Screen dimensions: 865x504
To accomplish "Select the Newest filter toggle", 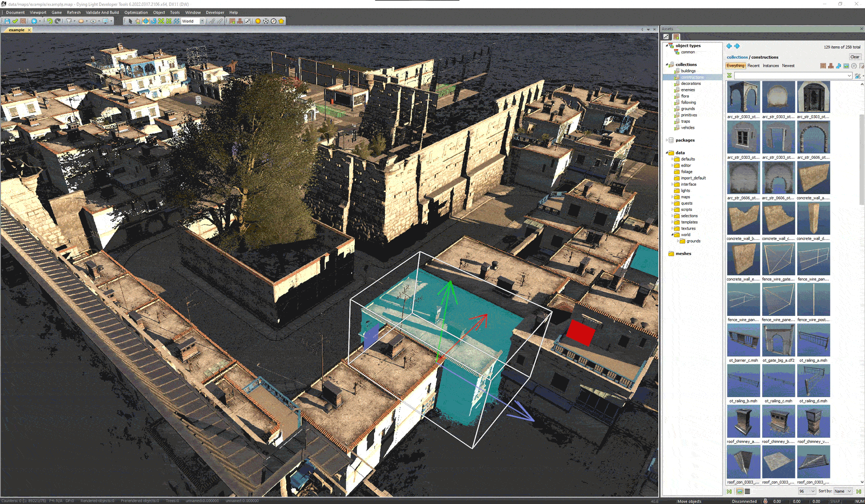I will tap(788, 66).
